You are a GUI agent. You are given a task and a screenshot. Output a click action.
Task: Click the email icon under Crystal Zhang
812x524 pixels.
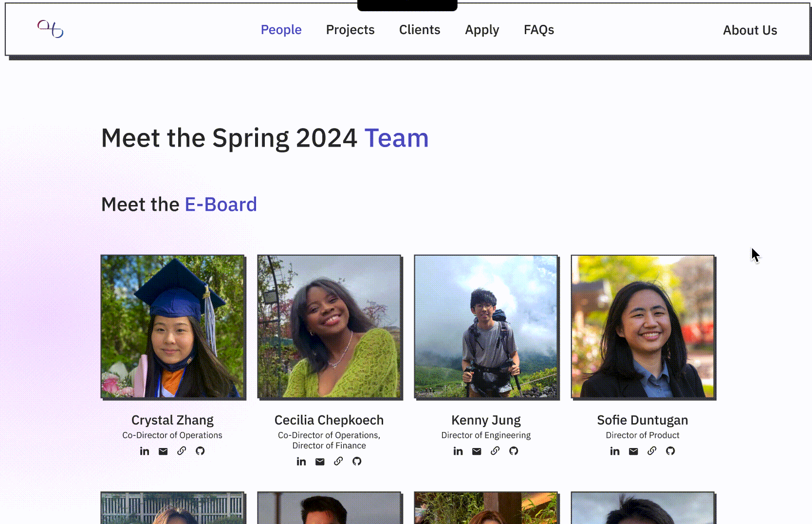(163, 451)
